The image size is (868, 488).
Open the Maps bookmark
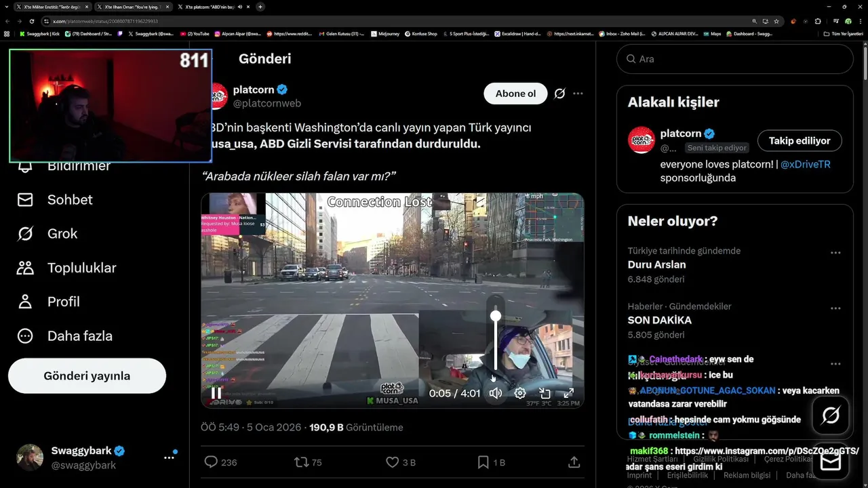[x=711, y=33]
